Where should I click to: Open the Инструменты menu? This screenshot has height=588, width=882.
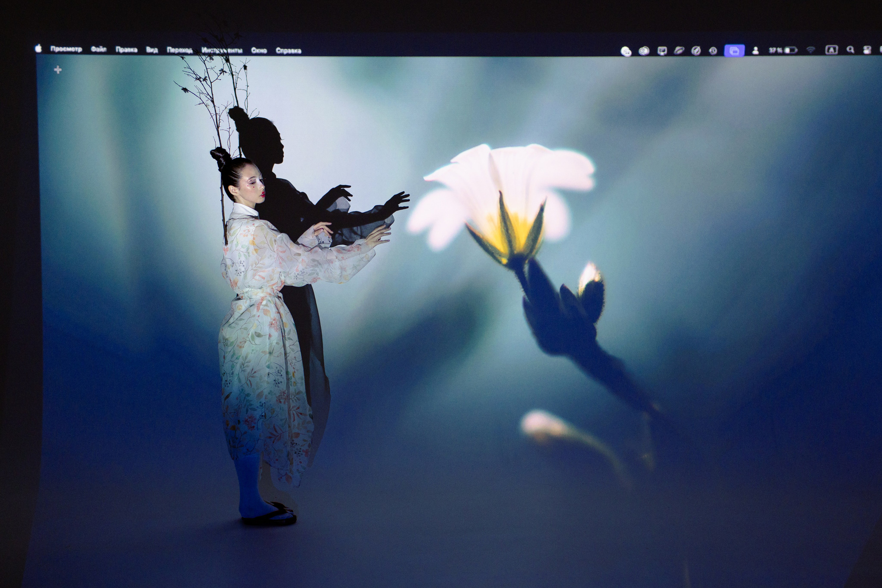point(222,50)
